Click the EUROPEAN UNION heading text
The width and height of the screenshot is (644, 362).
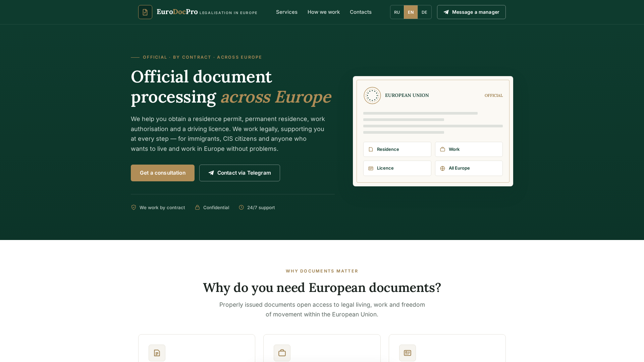pyautogui.click(x=407, y=96)
